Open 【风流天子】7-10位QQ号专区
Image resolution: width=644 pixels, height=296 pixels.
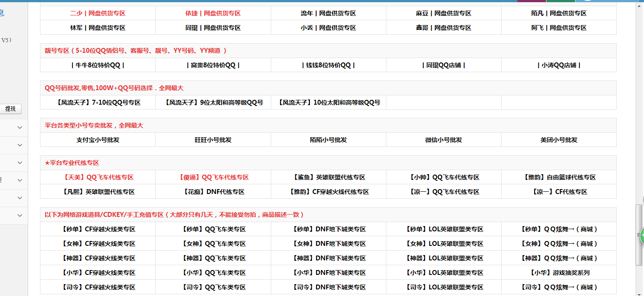click(x=98, y=102)
